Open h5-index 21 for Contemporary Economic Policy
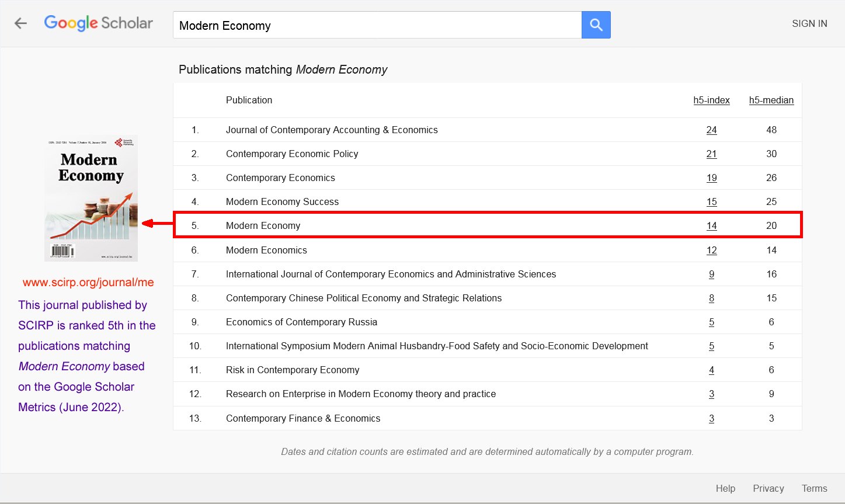The image size is (845, 504). point(711,154)
